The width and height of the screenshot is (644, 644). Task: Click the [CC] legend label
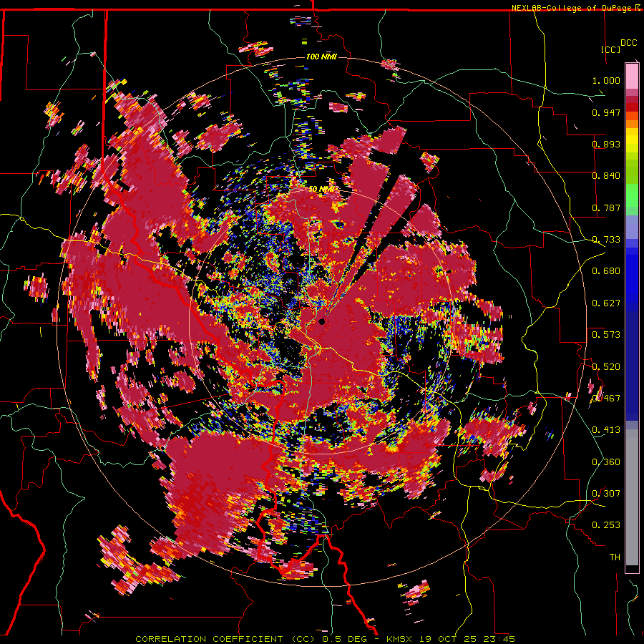[x=611, y=49]
